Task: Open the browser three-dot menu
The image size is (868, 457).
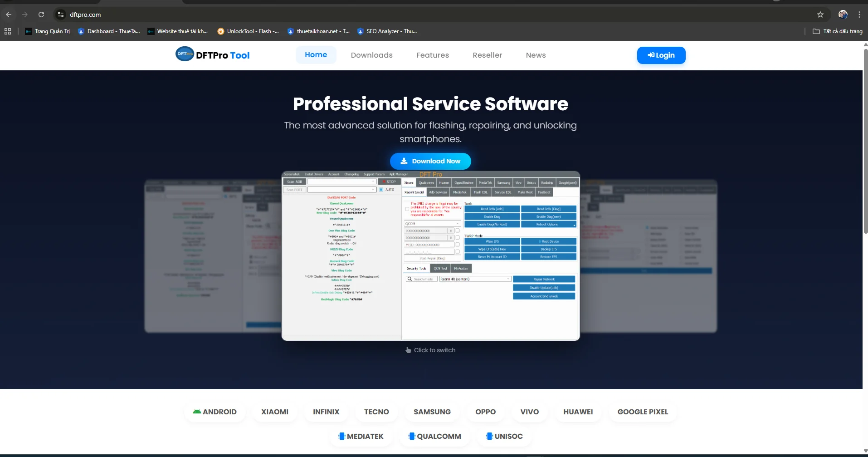Action: (x=859, y=15)
